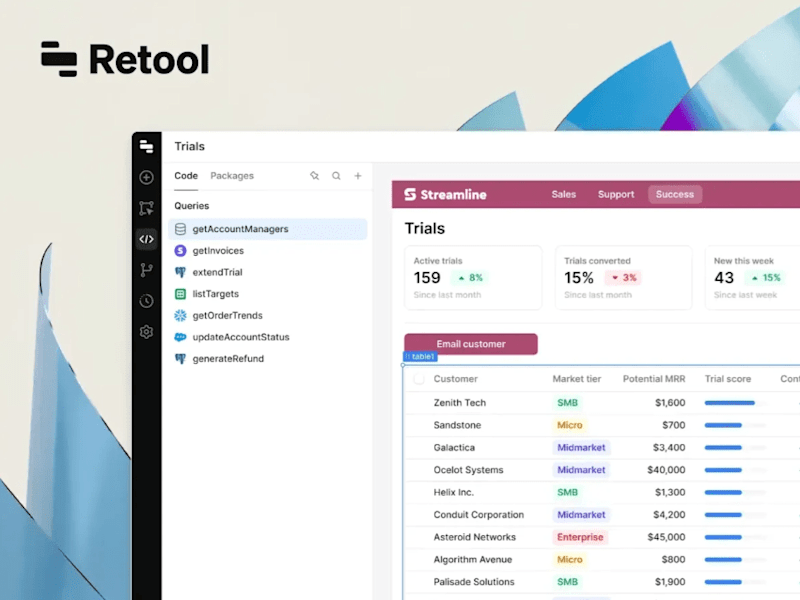This screenshot has width=800, height=600.
Task: Switch to the Packages tab
Action: [232, 176]
